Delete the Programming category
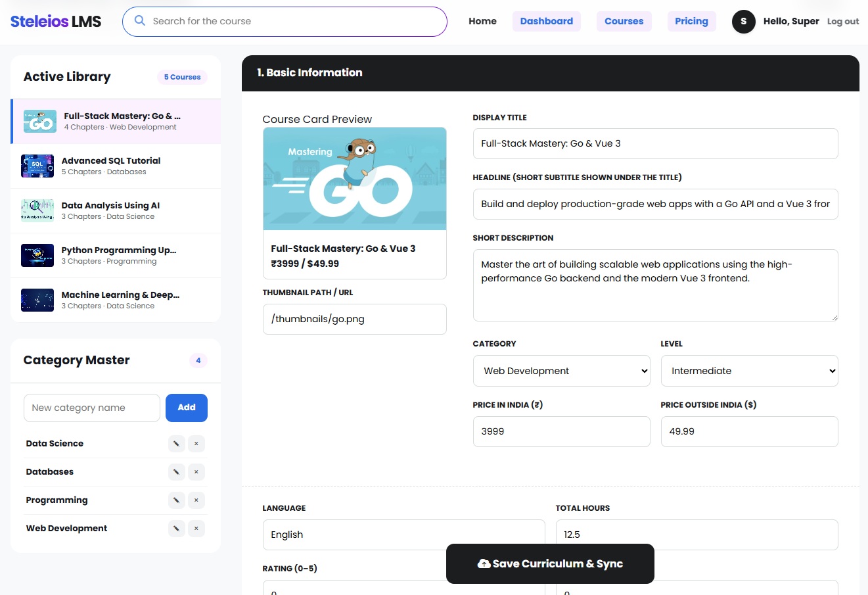Image resolution: width=868 pixels, height=595 pixels. (x=196, y=500)
